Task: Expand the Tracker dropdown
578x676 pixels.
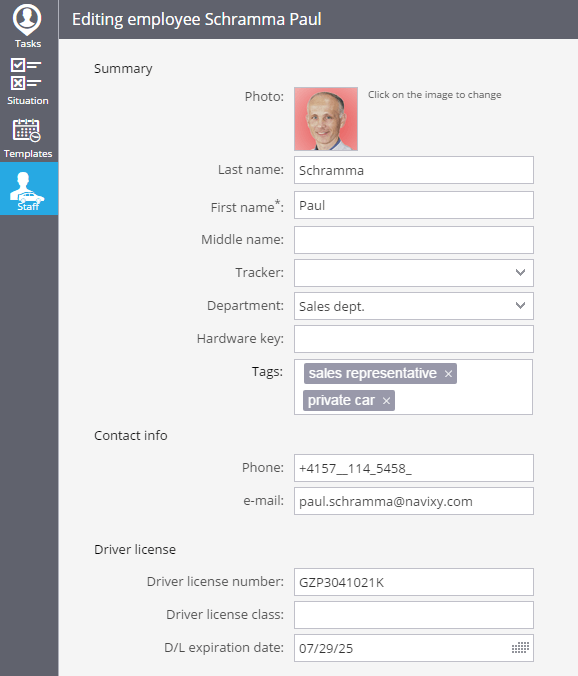Action: 520,272
